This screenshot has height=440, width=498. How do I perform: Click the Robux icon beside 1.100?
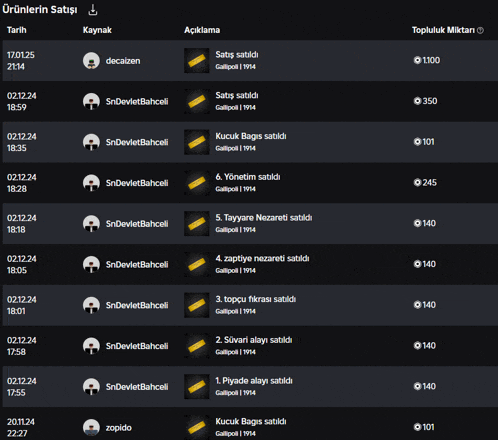tap(417, 60)
